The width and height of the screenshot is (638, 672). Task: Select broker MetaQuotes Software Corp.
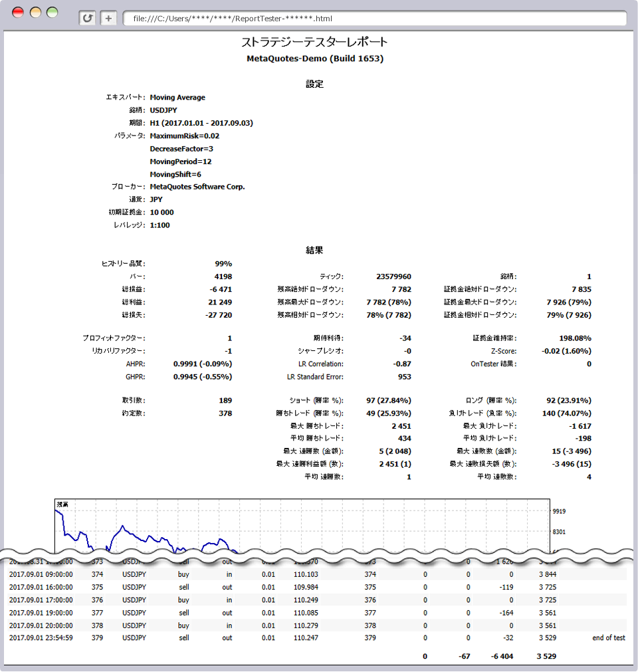[197, 187]
